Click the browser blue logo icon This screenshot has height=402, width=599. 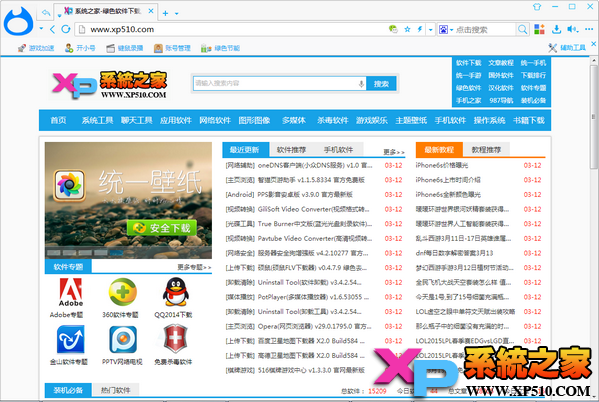click(x=18, y=21)
